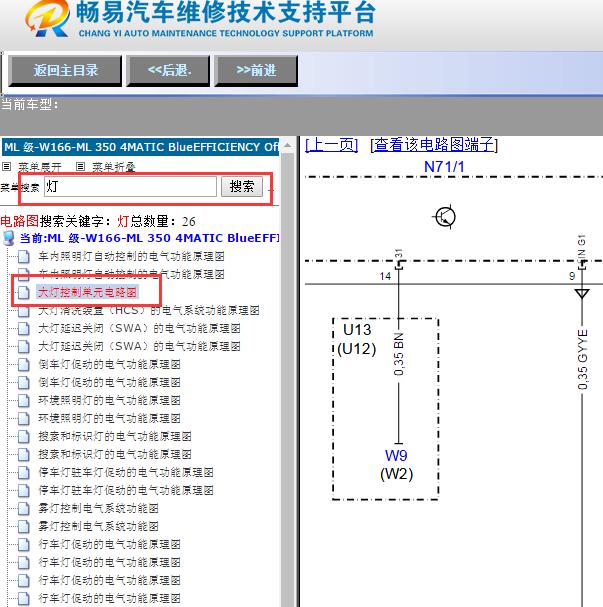The image size is (603, 607).
Task: Click the N71/1 component link
Action: tap(444, 167)
